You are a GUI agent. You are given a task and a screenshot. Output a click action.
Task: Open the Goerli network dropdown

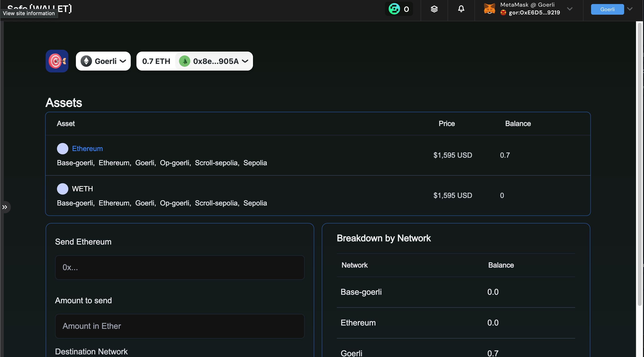point(103,61)
